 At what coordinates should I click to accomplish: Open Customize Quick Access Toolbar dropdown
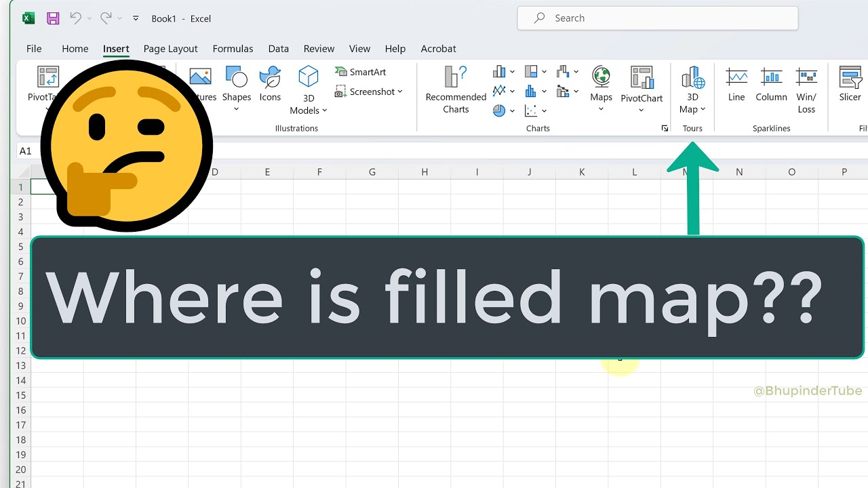click(136, 19)
